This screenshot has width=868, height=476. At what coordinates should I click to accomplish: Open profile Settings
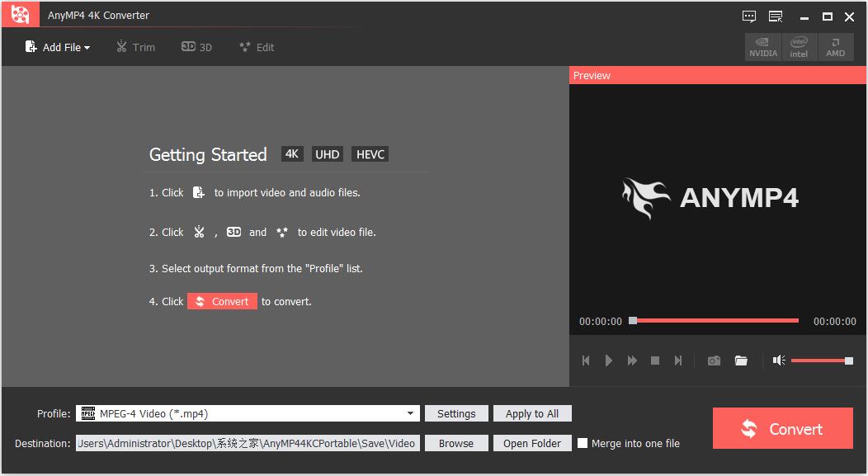click(x=456, y=413)
